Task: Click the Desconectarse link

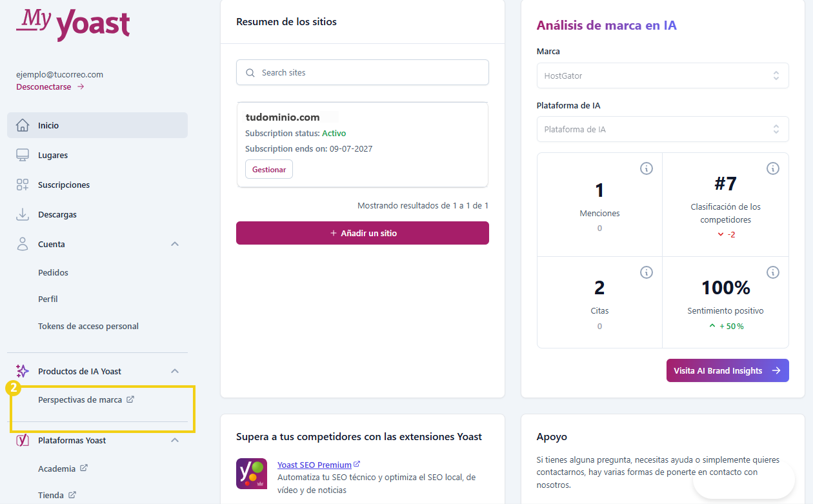Action: tap(44, 86)
